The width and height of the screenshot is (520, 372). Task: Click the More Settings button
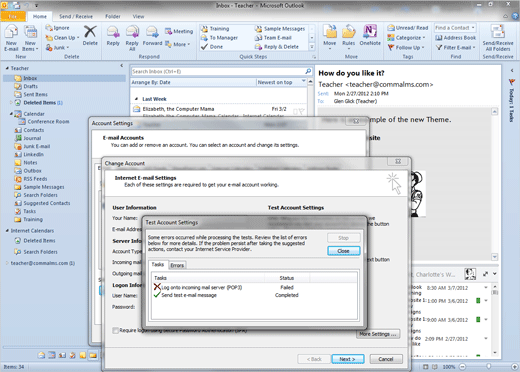378,334
